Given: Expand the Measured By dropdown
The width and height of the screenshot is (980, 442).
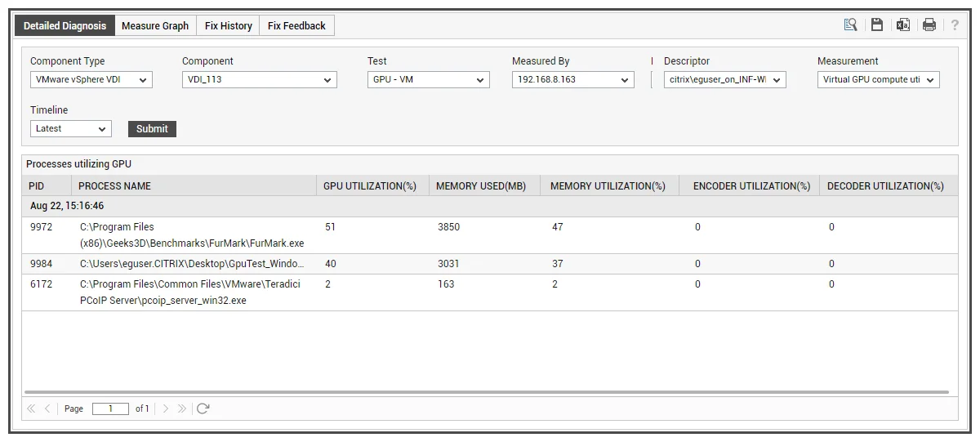Looking at the screenshot, I should [x=573, y=79].
